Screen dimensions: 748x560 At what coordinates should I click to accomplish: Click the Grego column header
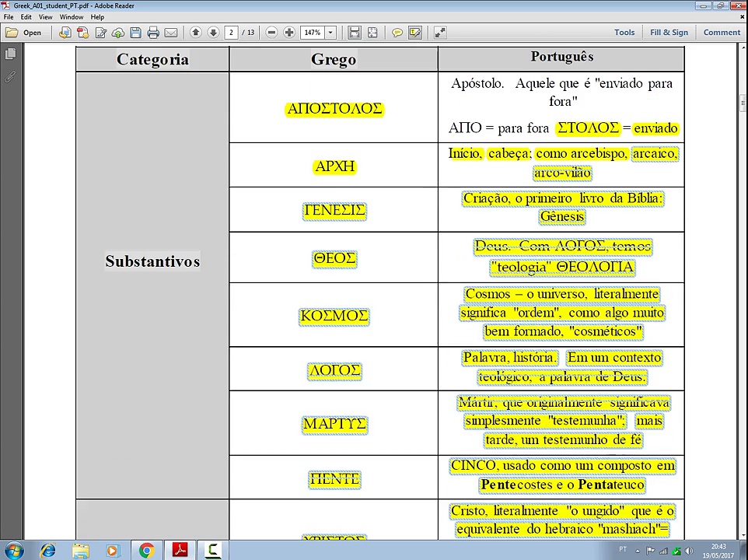(x=334, y=60)
